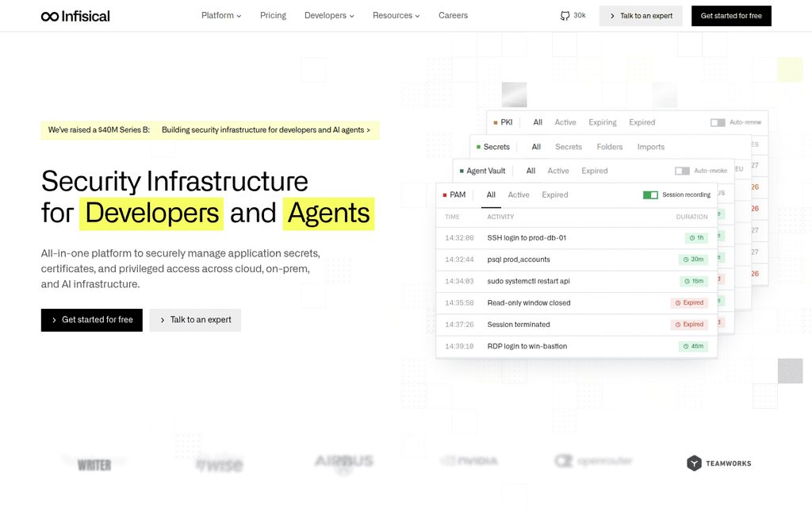This screenshot has height=508, width=812.
Task: Click the sudo systemctl restart api row
Action: 576,282
